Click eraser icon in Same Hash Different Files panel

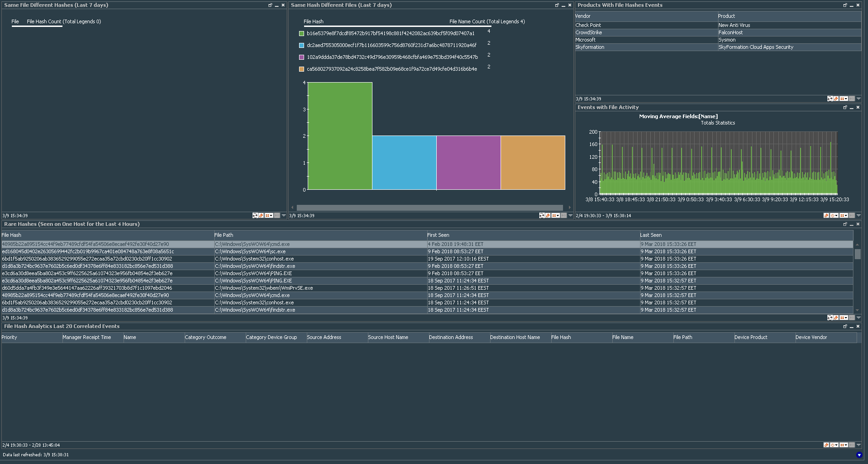pos(548,215)
